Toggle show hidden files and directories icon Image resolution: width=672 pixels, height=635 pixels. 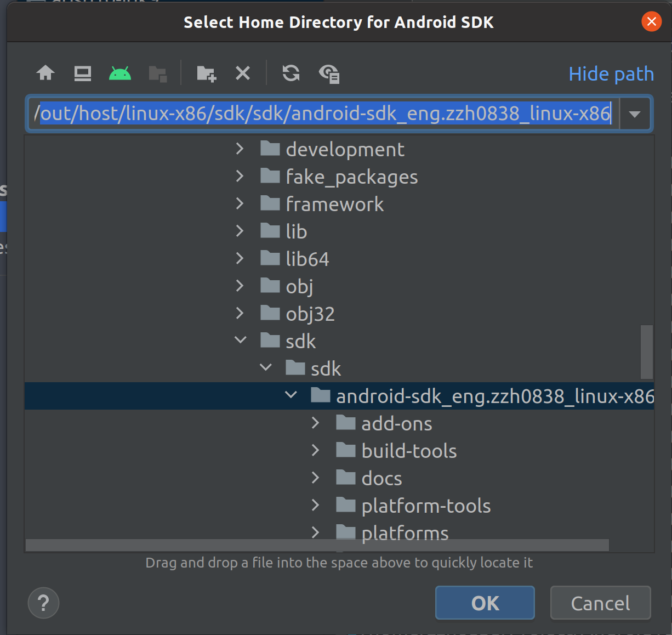tap(329, 73)
